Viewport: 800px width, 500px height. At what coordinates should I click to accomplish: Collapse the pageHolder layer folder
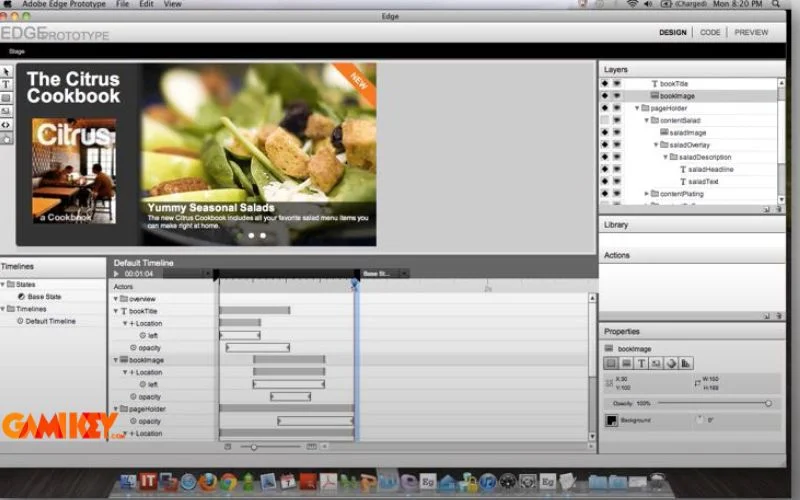637,108
